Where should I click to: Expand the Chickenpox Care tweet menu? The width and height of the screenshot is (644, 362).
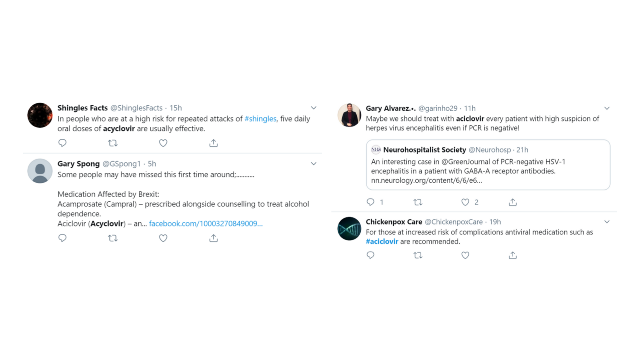pyautogui.click(x=607, y=221)
